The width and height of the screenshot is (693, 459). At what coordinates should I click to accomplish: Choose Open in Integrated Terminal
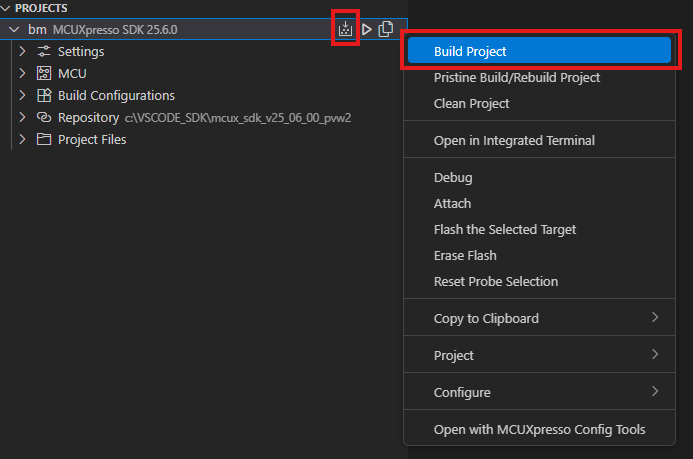539,140
